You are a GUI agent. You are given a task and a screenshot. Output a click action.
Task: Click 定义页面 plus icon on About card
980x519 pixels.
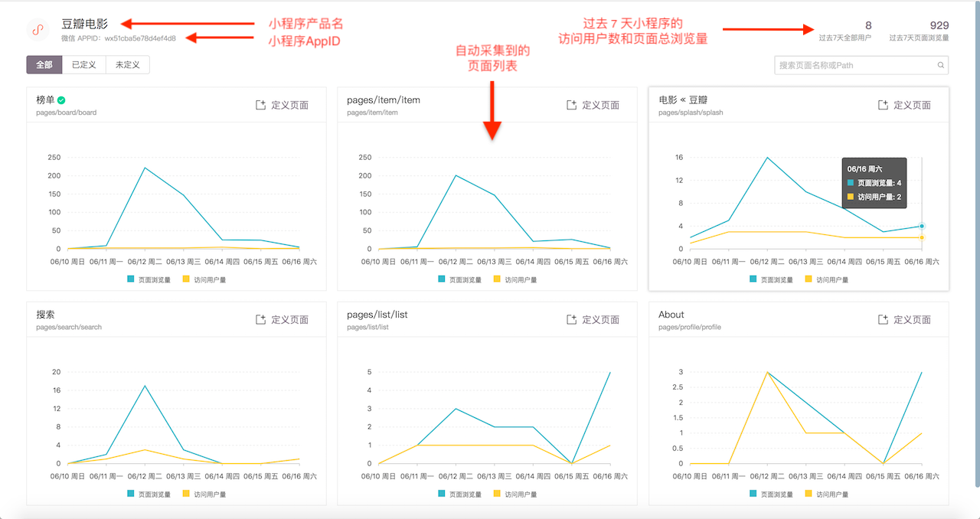883,319
